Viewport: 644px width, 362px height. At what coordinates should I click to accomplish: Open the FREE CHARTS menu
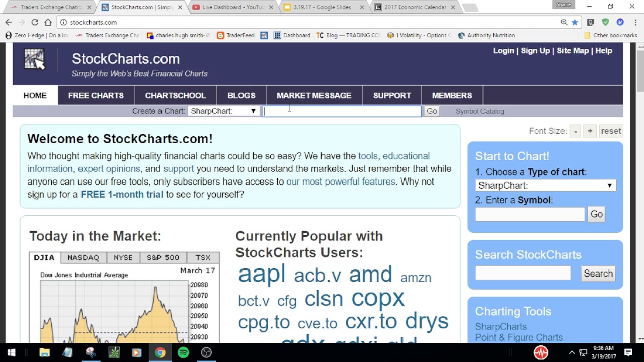click(x=96, y=95)
